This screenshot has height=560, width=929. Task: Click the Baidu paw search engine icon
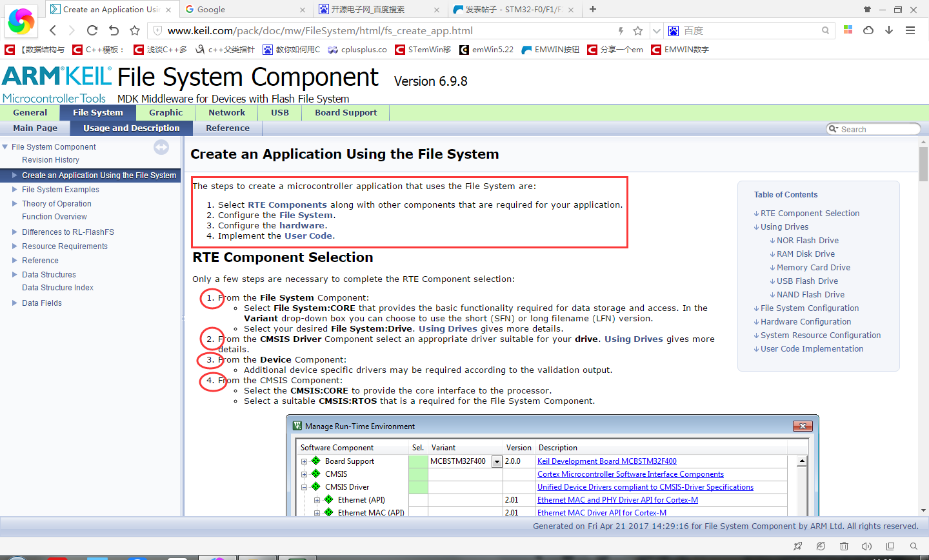pos(674,30)
